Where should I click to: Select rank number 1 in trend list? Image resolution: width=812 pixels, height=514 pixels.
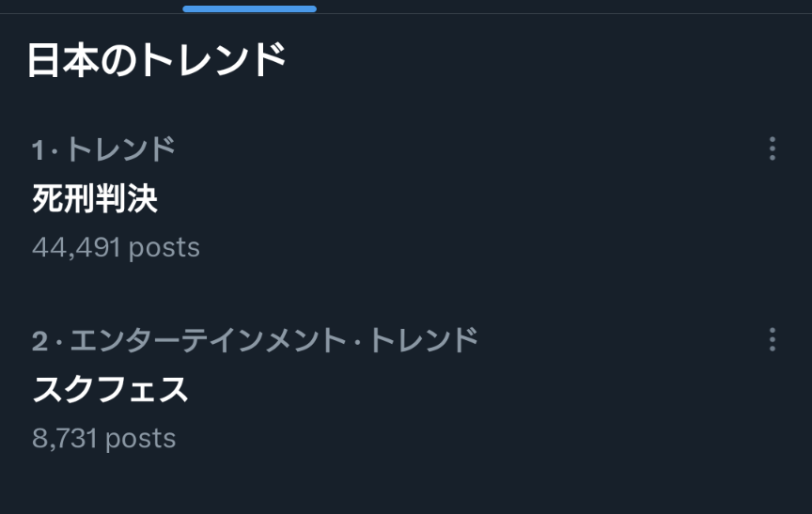tap(38, 150)
